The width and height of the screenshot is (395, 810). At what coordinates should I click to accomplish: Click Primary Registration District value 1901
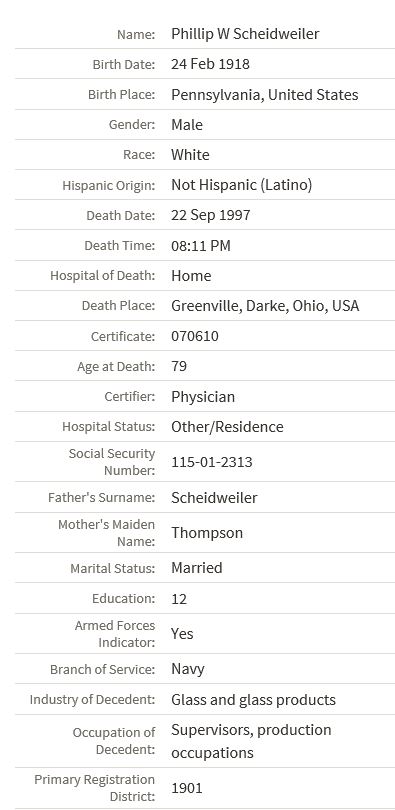point(187,788)
